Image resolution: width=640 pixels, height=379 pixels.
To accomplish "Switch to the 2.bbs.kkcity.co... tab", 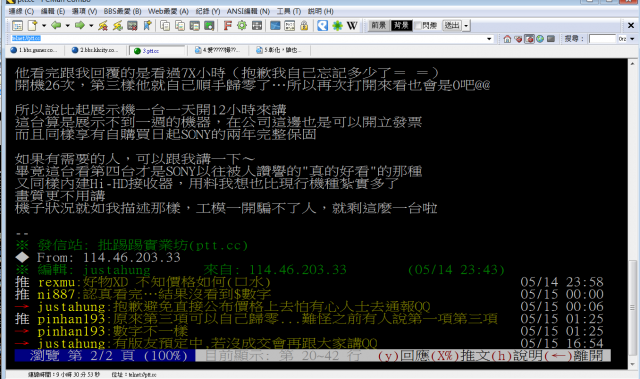I will 96,51.
